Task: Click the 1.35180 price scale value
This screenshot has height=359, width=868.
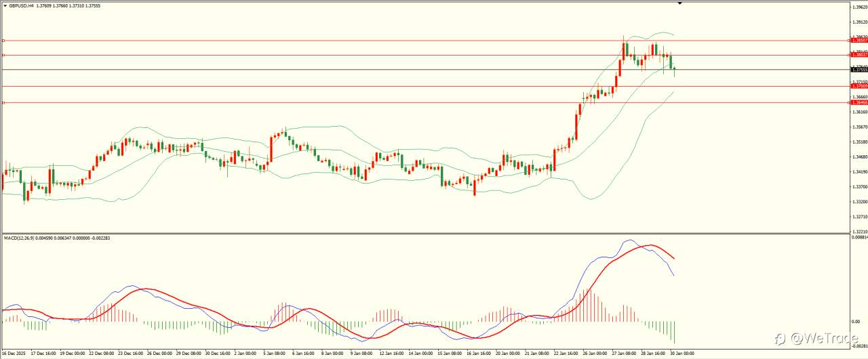Action: tap(861, 142)
